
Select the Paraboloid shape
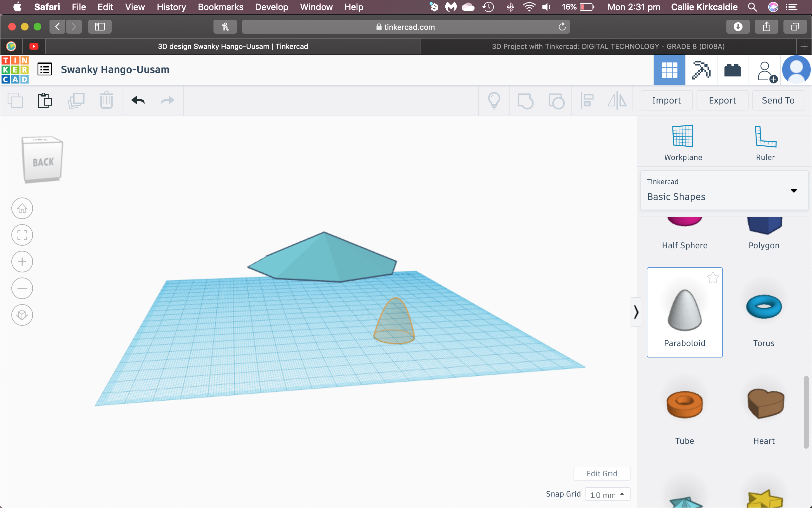point(684,312)
